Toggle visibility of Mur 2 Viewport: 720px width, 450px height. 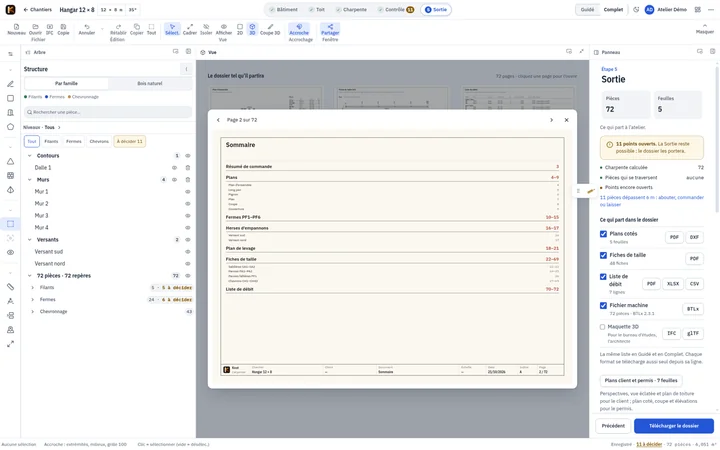[x=188, y=203]
